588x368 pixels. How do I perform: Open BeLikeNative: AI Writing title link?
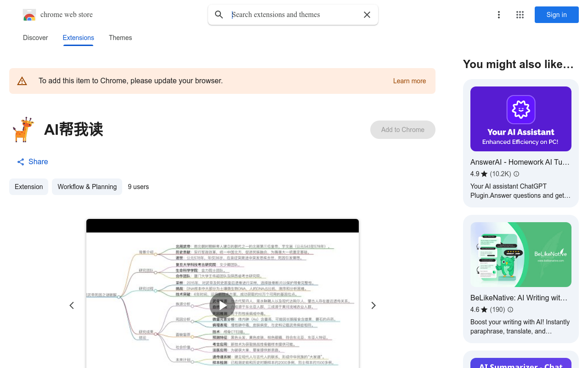pyautogui.click(x=519, y=298)
